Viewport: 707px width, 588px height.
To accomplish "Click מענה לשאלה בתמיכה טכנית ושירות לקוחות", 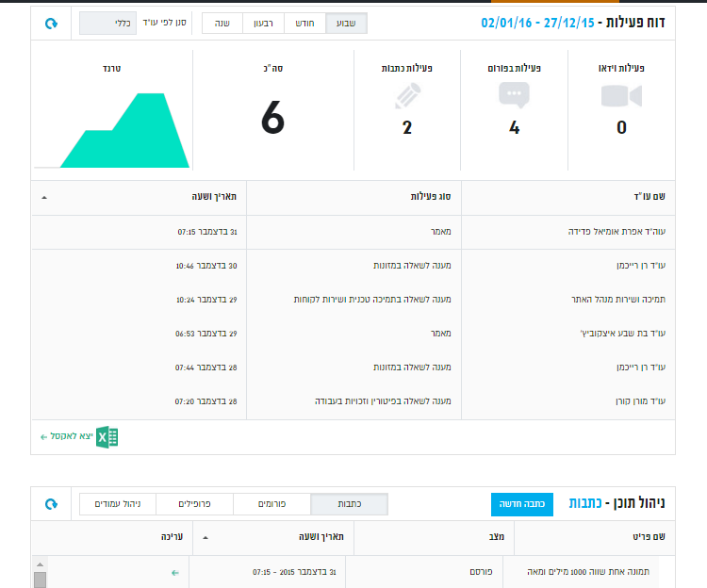I will click(372, 299).
